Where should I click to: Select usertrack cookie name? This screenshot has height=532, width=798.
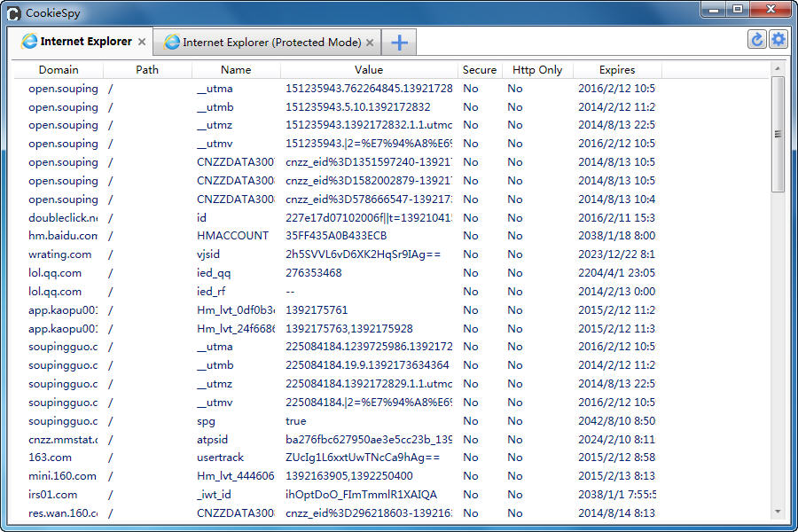click(221, 458)
